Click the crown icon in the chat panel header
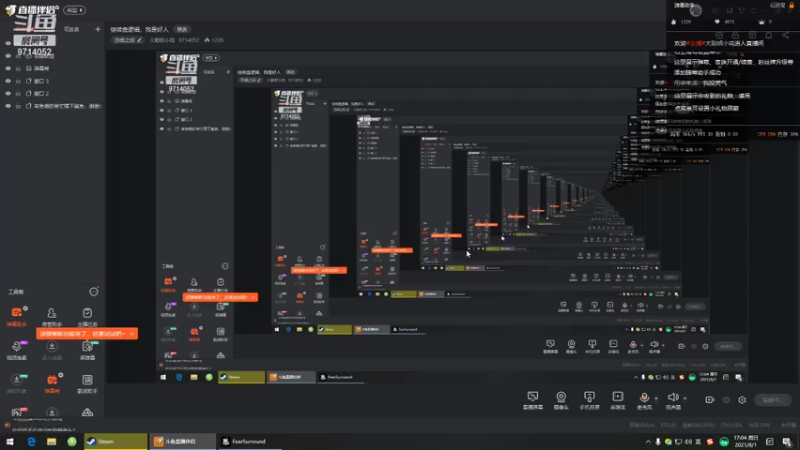This screenshot has height=450, width=800. click(762, 21)
